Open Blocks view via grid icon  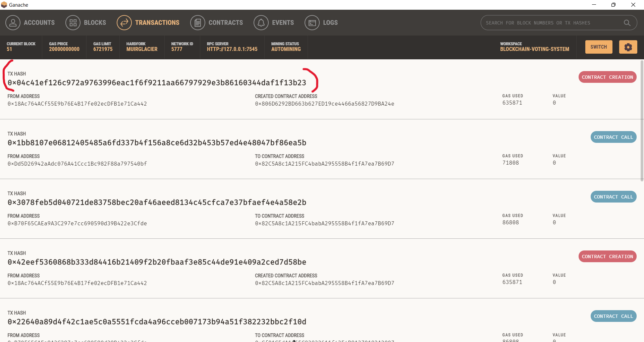[73, 23]
